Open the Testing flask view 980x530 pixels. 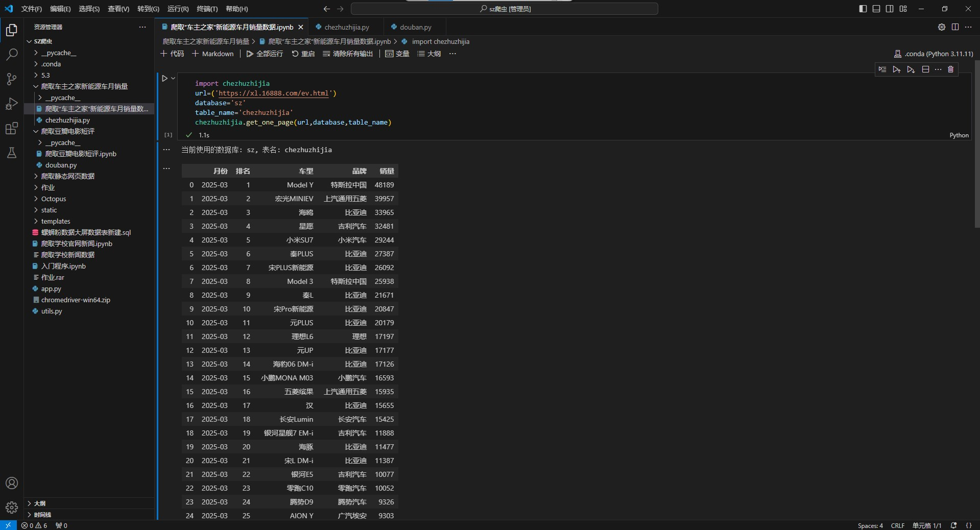[12, 153]
